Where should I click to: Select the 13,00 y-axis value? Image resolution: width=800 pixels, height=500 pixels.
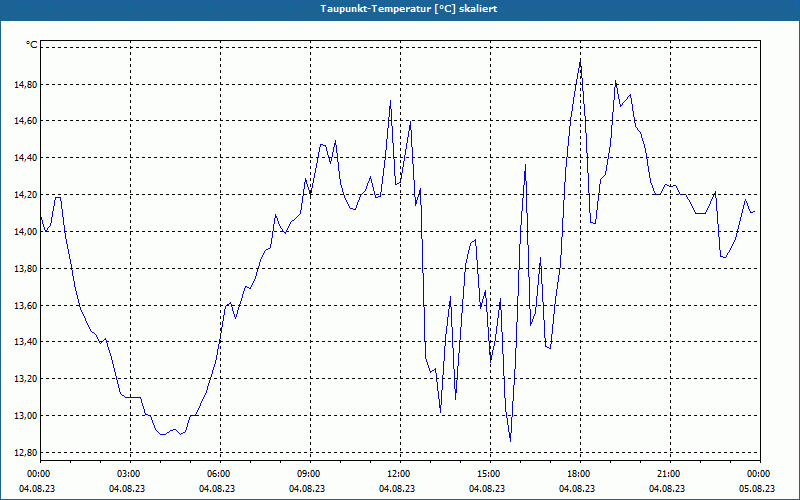pos(26,415)
